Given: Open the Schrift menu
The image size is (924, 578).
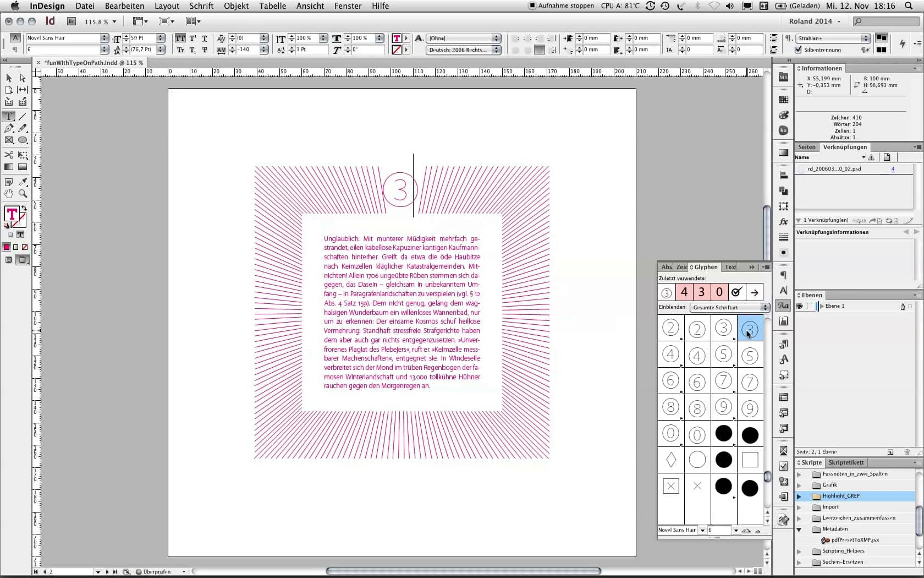Looking at the screenshot, I should click(x=201, y=6).
